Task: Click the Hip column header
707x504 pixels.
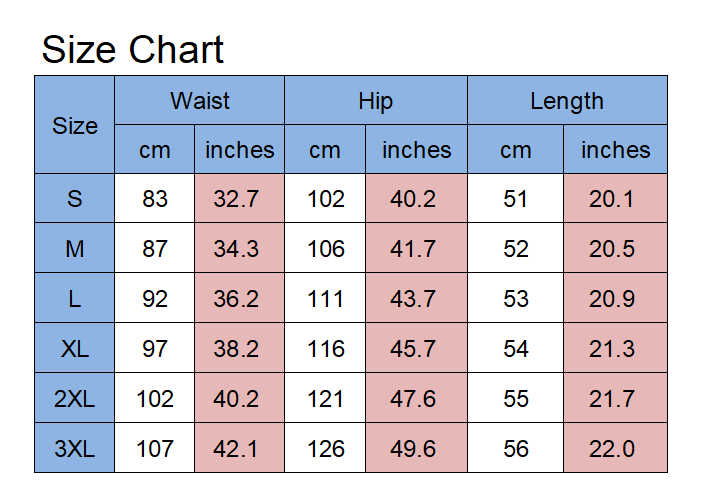Action: [x=376, y=101]
